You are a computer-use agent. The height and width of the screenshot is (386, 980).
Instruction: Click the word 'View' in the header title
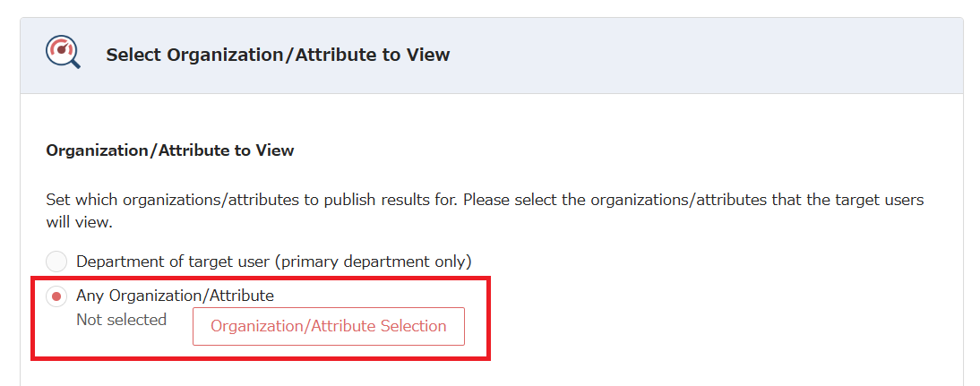coord(428,55)
